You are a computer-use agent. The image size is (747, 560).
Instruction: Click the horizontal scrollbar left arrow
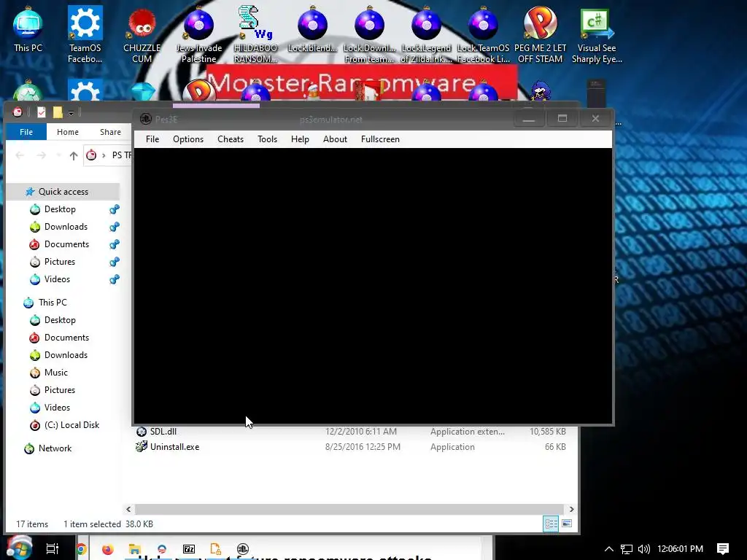[x=128, y=509]
